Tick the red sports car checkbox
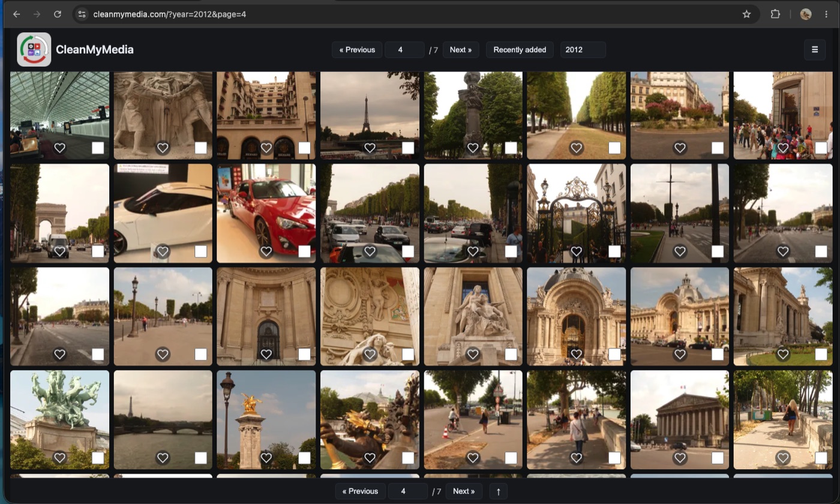 pos(304,251)
